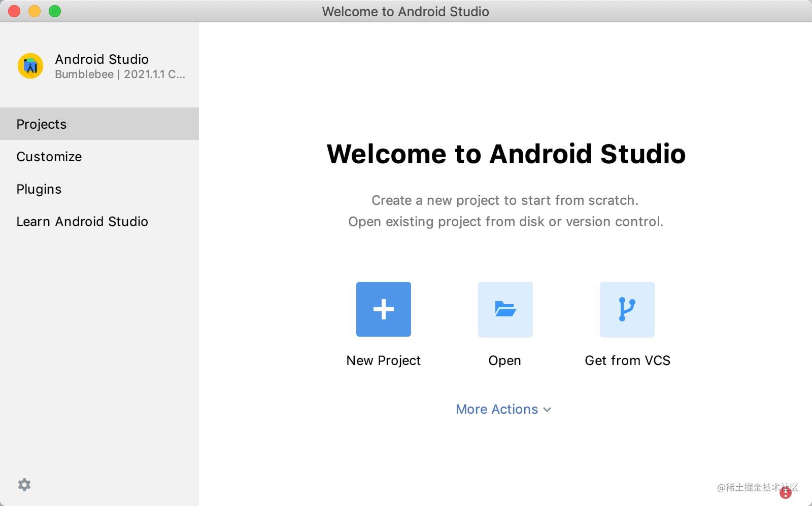Select the blue open-folder tile above Open
The height and width of the screenshot is (506, 812).
pyautogui.click(x=504, y=309)
